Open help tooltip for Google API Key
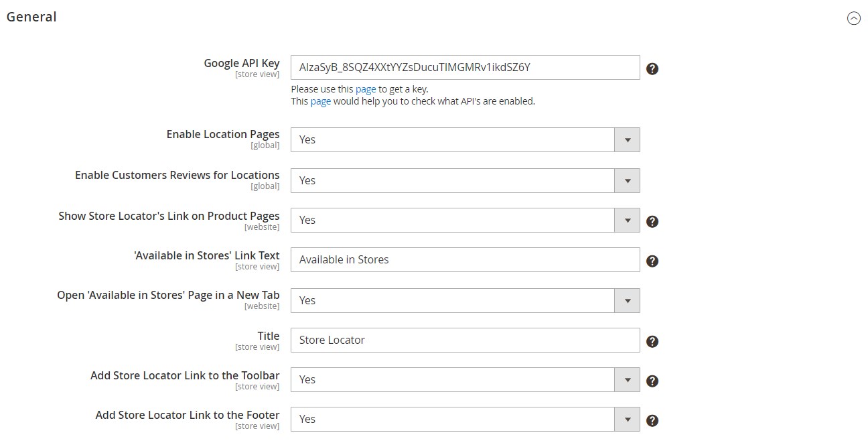 pos(652,68)
